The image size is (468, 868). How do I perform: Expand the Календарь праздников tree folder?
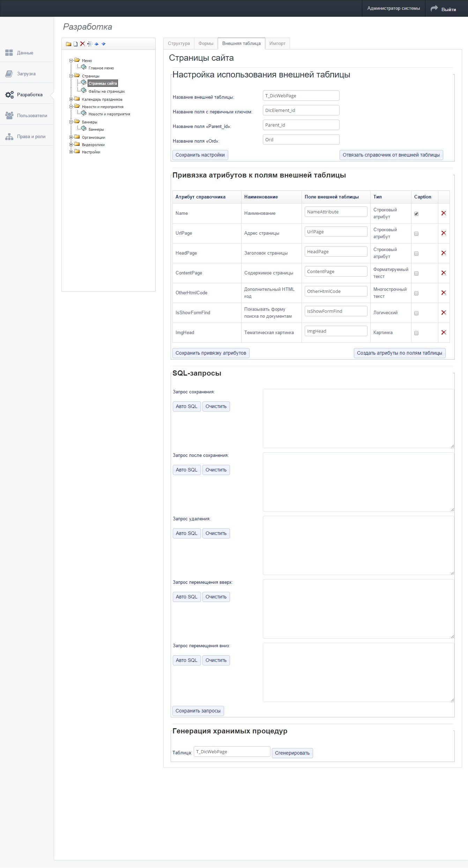click(x=71, y=99)
